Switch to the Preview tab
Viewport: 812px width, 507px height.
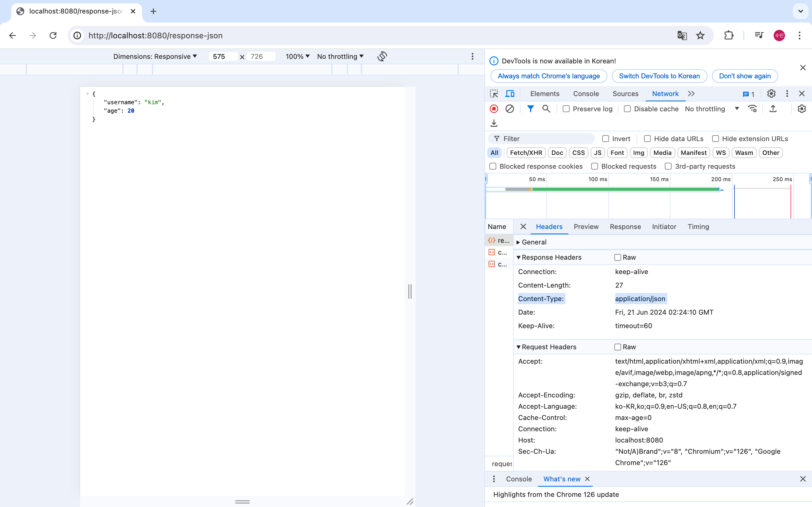point(586,226)
